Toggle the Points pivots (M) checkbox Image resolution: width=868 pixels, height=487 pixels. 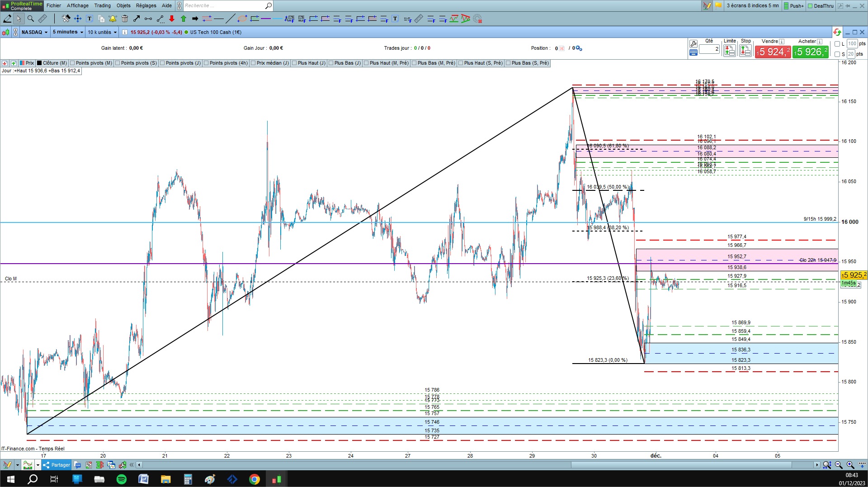(73, 63)
